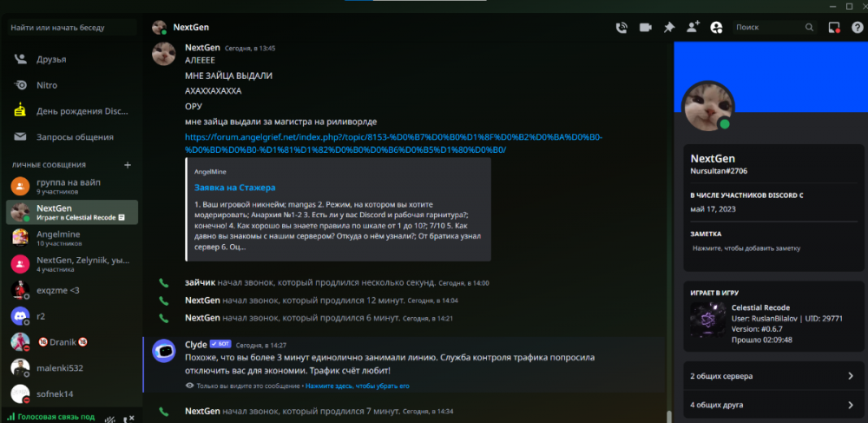Click NextGen's cat avatar beside the 13:45 message
This screenshot has width=868, height=423.
point(164,54)
